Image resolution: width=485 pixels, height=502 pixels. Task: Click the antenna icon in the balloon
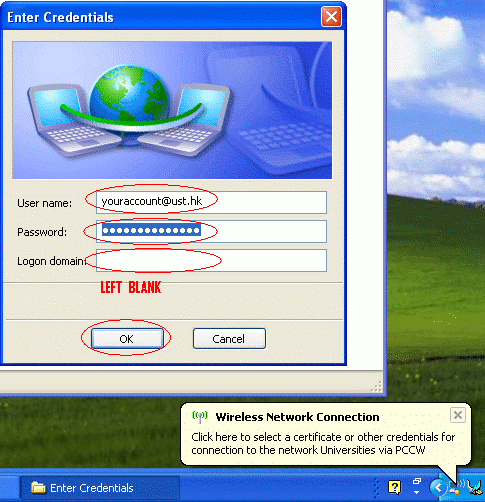[200, 417]
